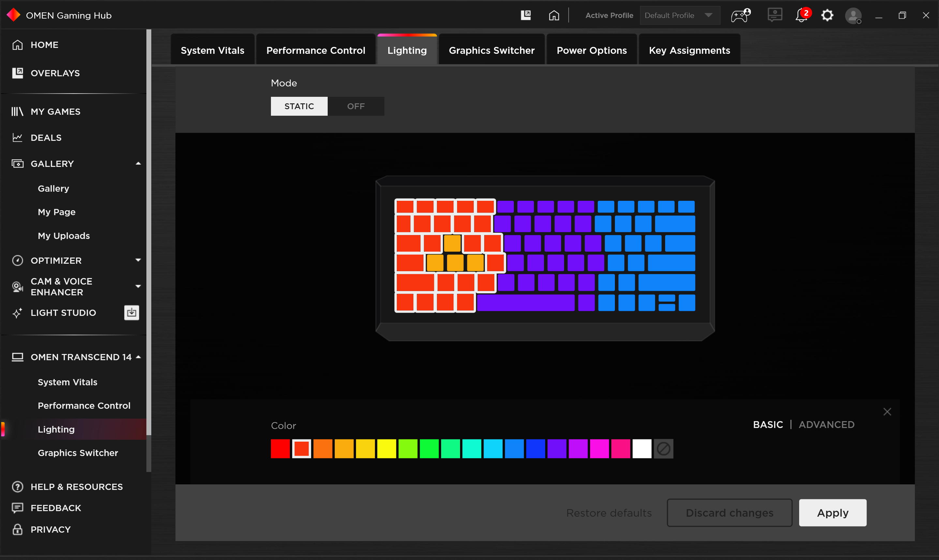Image resolution: width=939 pixels, height=560 pixels.
Task: Select the Lighting tab
Action: (x=407, y=50)
